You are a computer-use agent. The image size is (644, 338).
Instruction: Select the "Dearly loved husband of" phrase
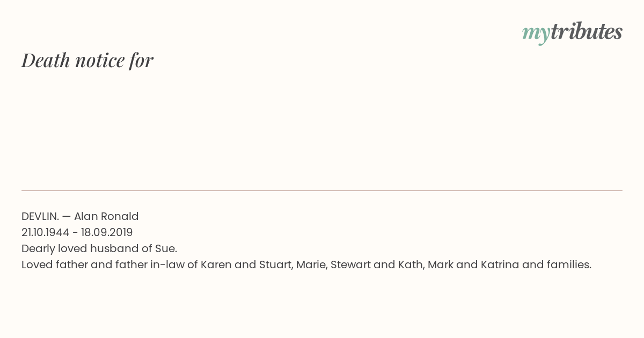(x=87, y=248)
